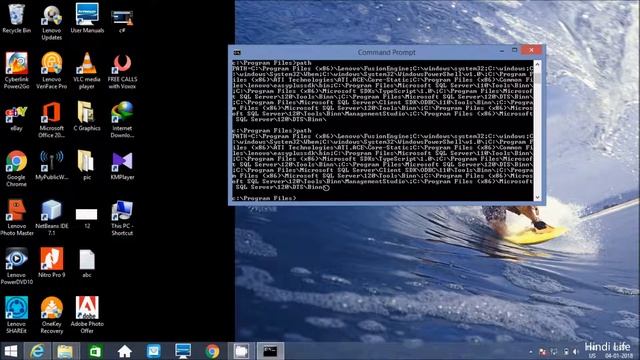Open This PC - Shortcut icon
Screen dimensions: 640x360
pos(122,218)
